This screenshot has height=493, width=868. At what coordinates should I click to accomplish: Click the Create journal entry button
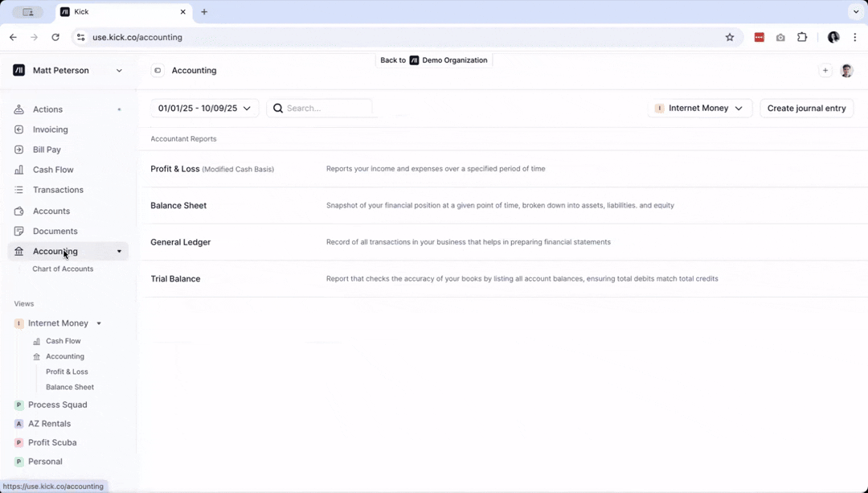point(806,108)
